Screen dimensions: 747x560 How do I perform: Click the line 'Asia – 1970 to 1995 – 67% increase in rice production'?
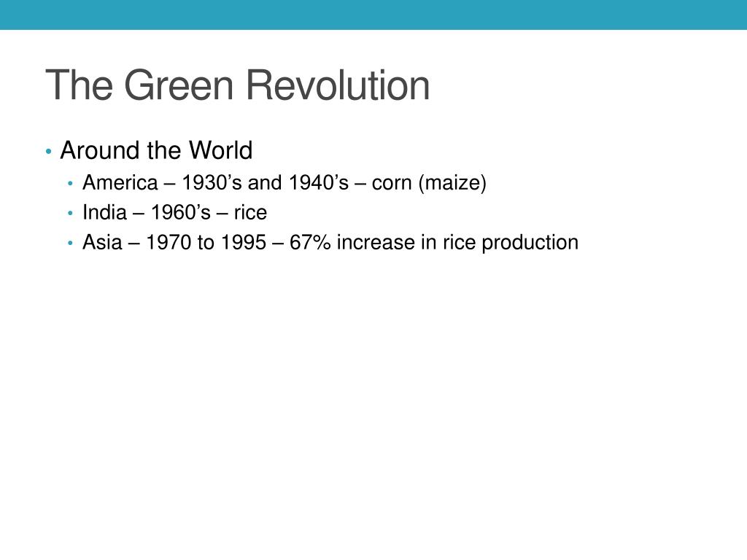click(330, 242)
